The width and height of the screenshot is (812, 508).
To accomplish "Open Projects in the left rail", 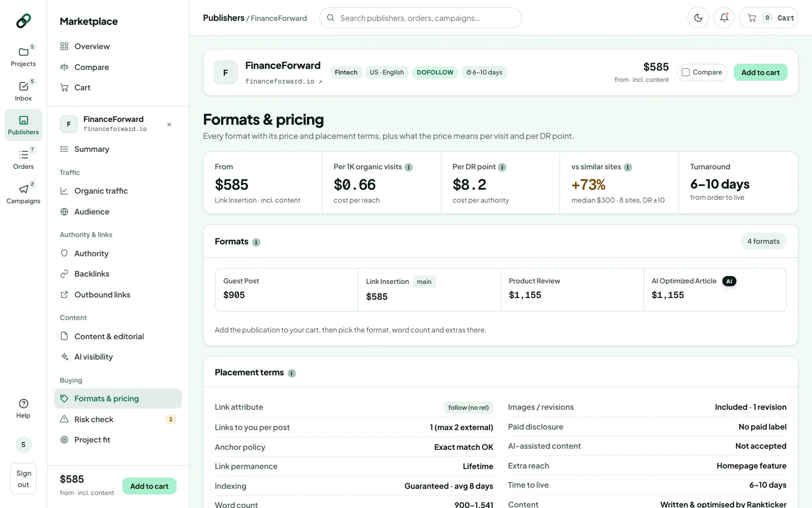I will 23,56.
